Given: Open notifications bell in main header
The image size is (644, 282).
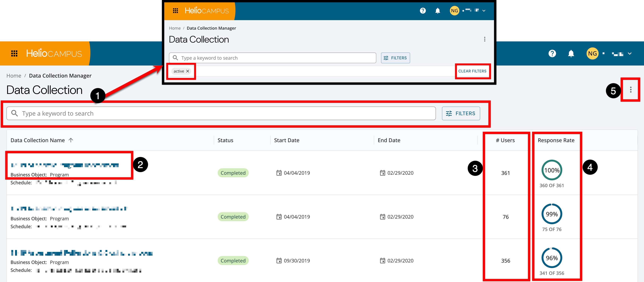Looking at the screenshot, I should pyautogui.click(x=571, y=53).
